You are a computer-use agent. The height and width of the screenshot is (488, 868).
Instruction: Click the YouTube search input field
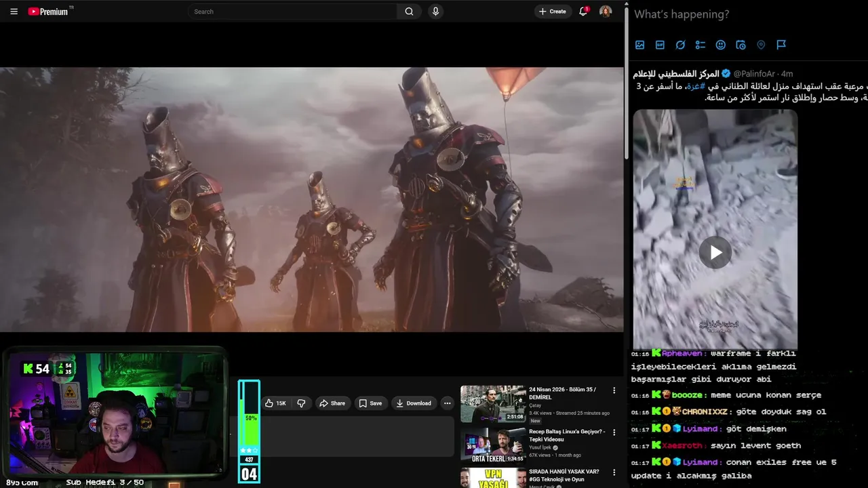tap(293, 12)
